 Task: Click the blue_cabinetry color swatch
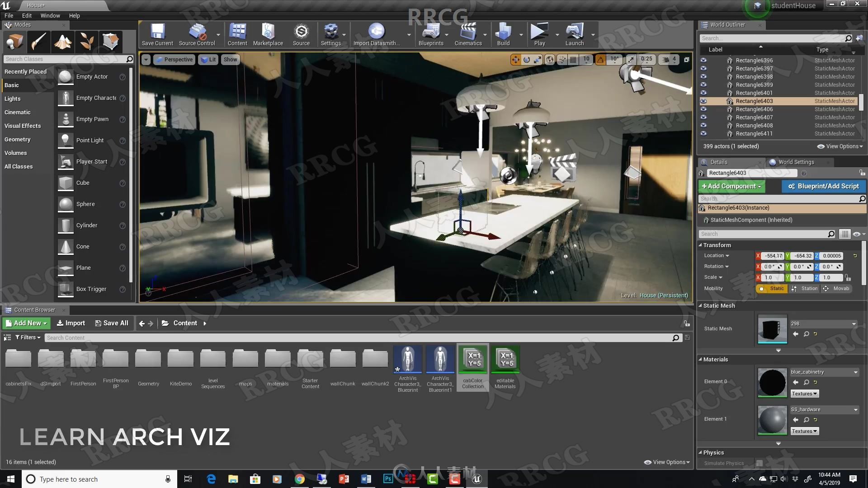coord(773,382)
